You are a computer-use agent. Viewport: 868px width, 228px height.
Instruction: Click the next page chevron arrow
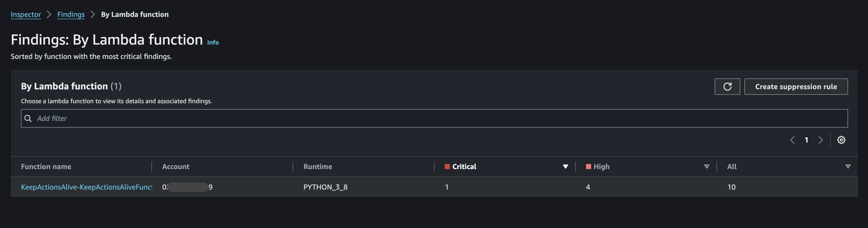tap(821, 140)
